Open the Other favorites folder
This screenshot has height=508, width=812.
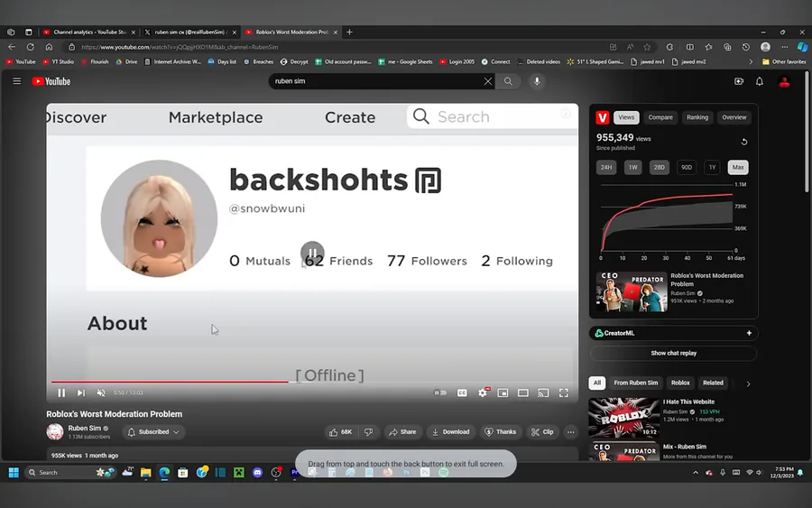tap(784, 61)
